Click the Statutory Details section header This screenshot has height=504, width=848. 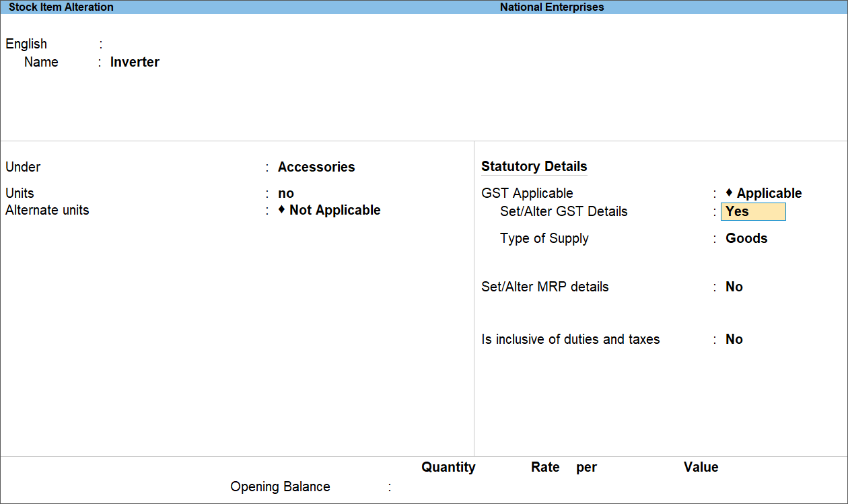534,166
